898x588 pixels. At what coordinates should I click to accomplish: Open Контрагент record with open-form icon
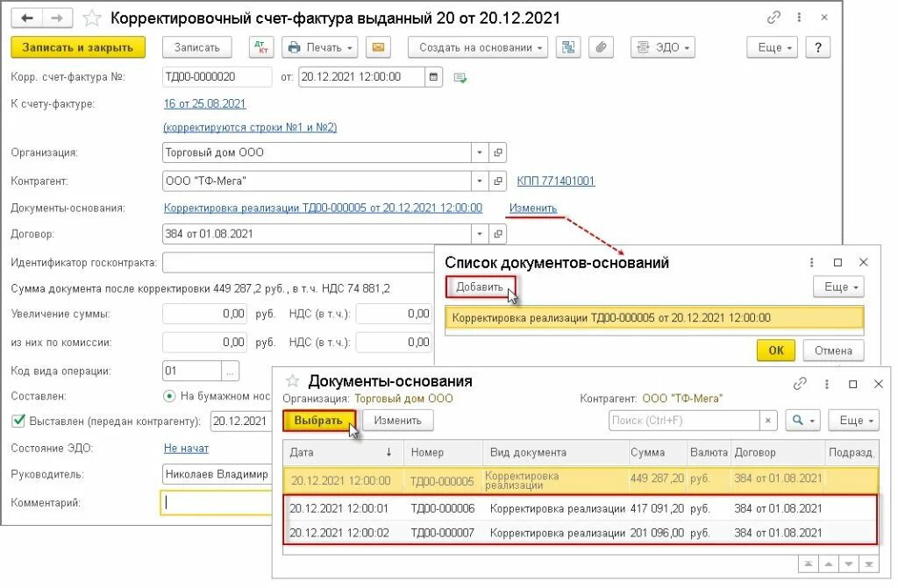coord(498,181)
